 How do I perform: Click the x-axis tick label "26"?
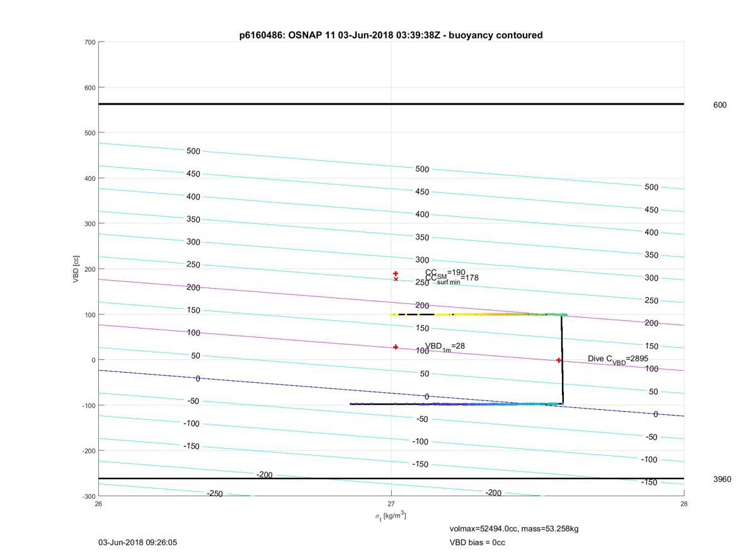(98, 504)
